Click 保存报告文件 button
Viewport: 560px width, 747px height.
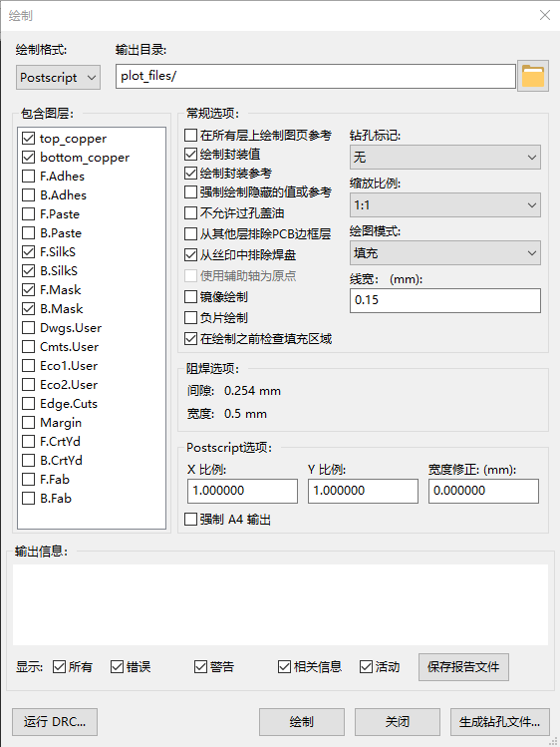point(463,667)
